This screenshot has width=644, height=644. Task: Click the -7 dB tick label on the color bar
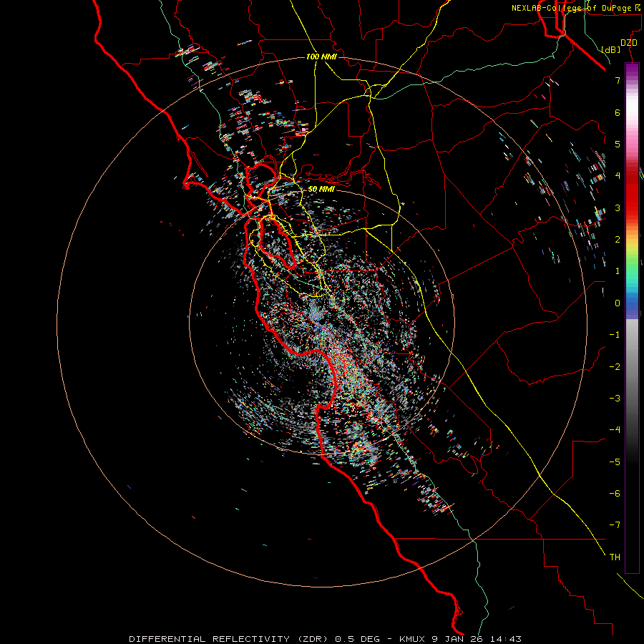coord(615,525)
